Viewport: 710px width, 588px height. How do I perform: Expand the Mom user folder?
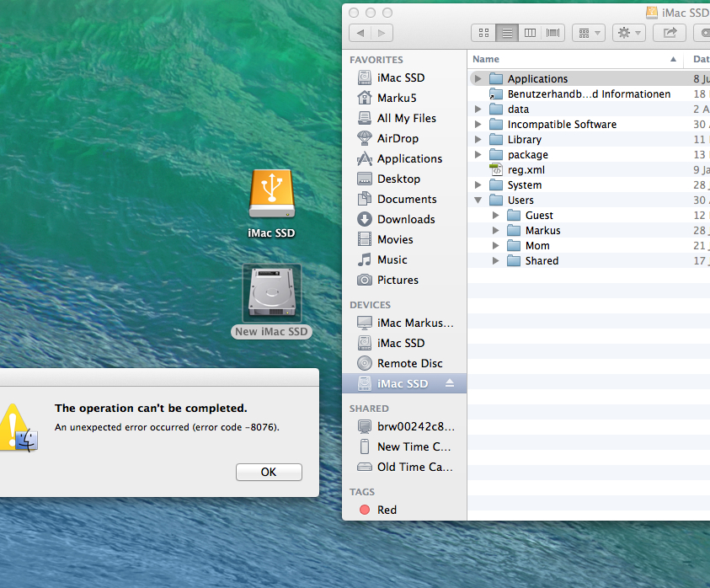(496, 245)
